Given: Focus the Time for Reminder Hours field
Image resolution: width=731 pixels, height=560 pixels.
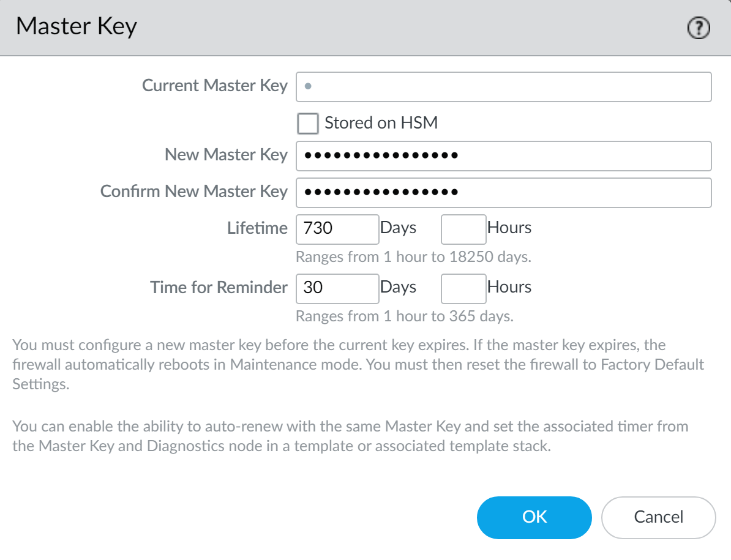Looking at the screenshot, I should [x=463, y=288].
